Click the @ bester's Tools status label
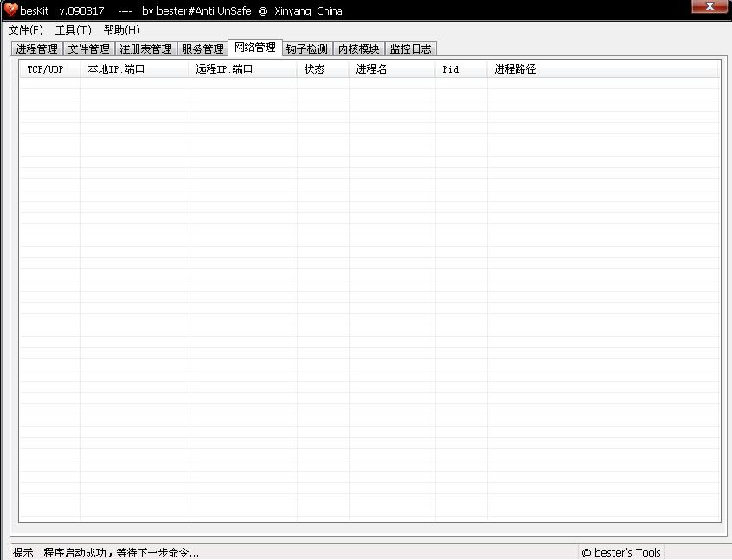The width and height of the screenshot is (732, 560). [621, 553]
